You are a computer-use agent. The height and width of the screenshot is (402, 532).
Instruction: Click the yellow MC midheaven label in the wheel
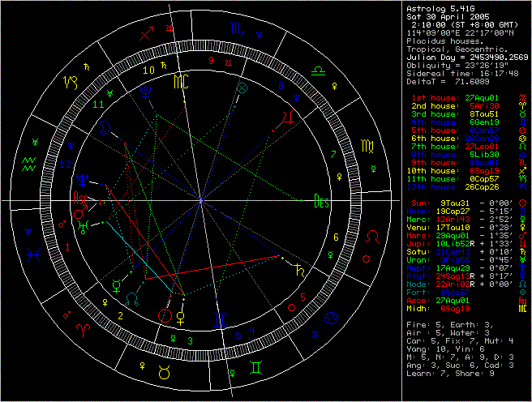click(x=182, y=80)
